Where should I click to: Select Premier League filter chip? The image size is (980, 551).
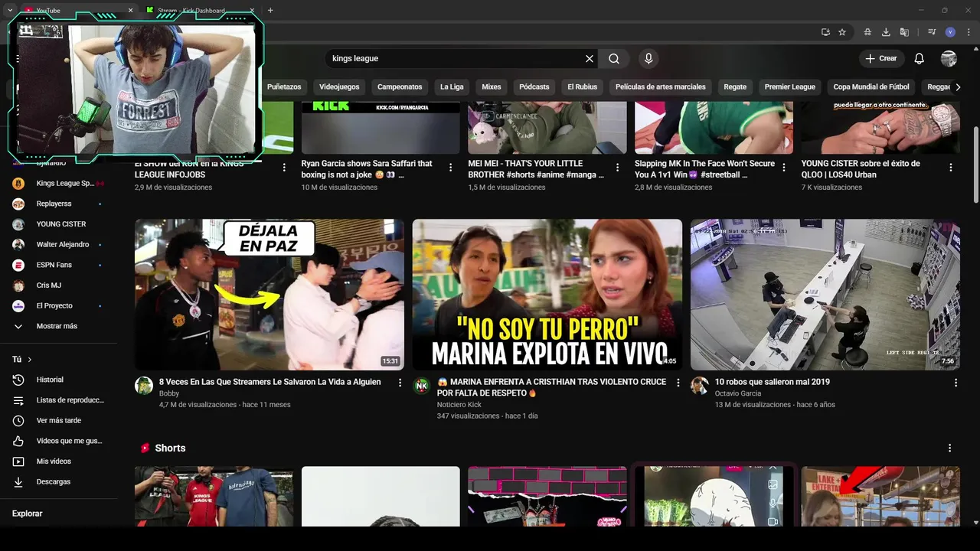[789, 87]
